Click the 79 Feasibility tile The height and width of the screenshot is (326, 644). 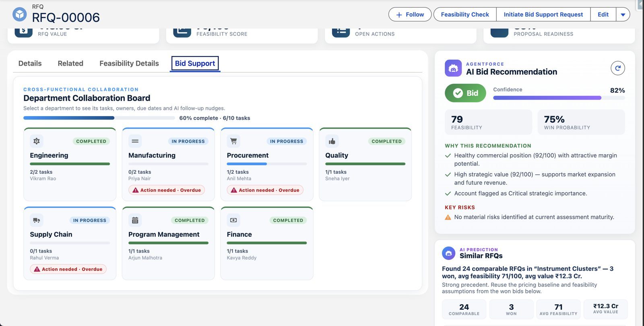(x=488, y=122)
